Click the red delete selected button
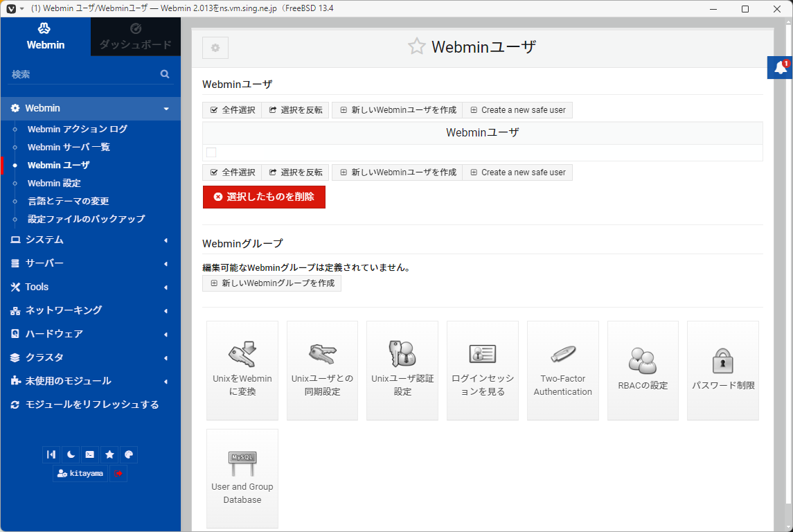This screenshot has width=793, height=532. click(x=264, y=197)
